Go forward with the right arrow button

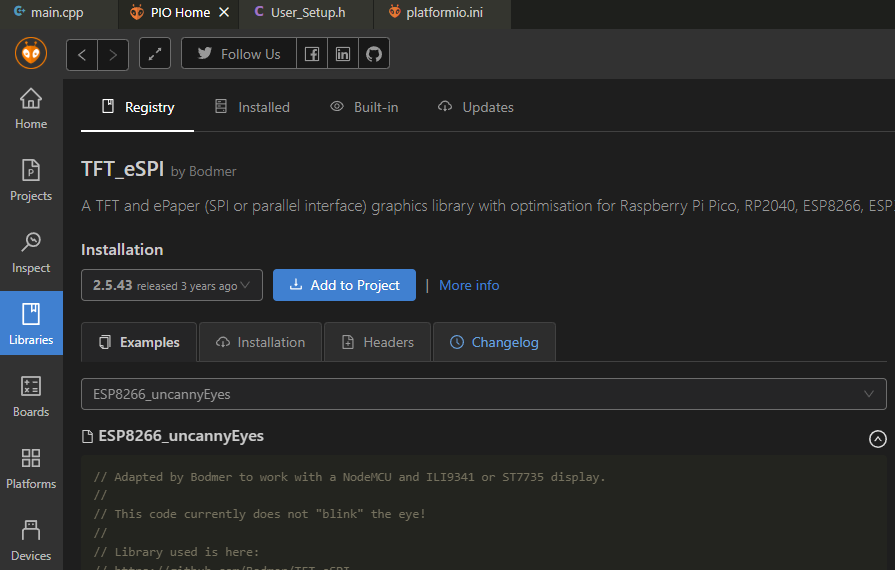[113, 55]
